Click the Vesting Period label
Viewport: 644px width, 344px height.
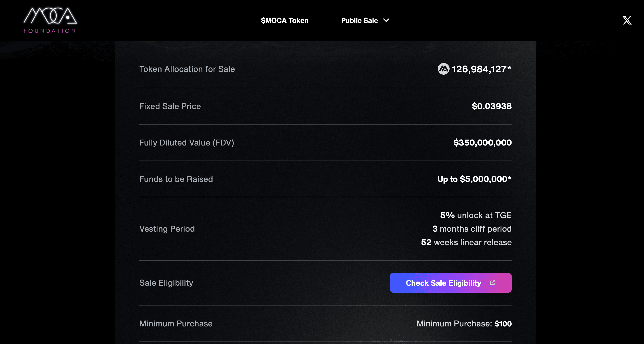[x=167, y=229]
